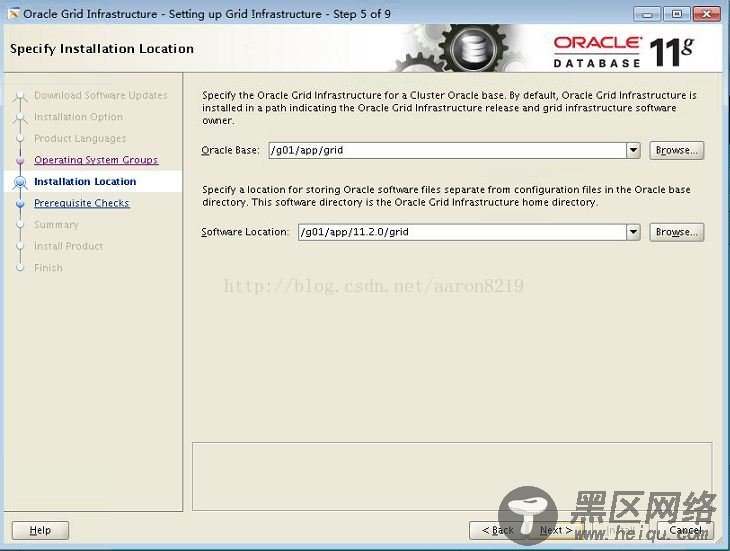Viewport: 730px width, 551px height.
Task: Click the empty message area box
Action: (452, 477)
